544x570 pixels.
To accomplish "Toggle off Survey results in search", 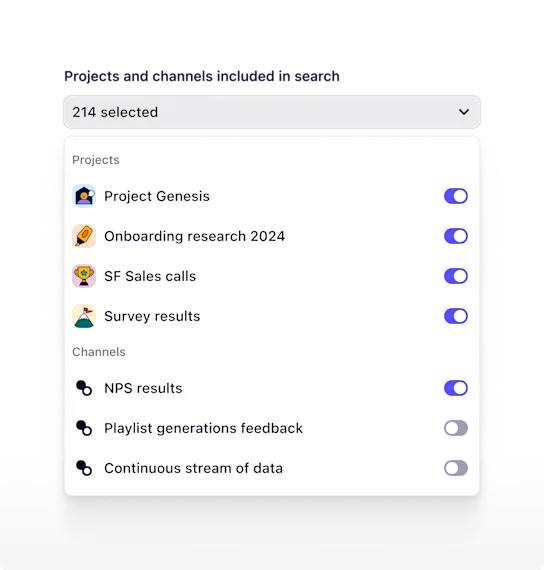I will pyautogui.click(x=456, y=316).
